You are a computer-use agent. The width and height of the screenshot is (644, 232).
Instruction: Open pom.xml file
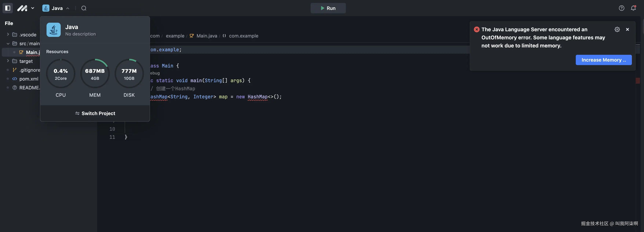click(28, 79)
